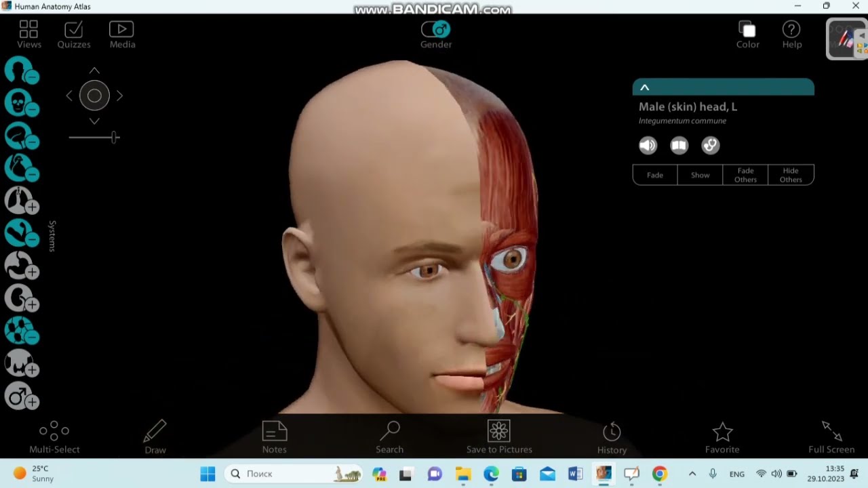Open the Notes tool
This screenshot has height=488, width=868.
tap(275, 437)
